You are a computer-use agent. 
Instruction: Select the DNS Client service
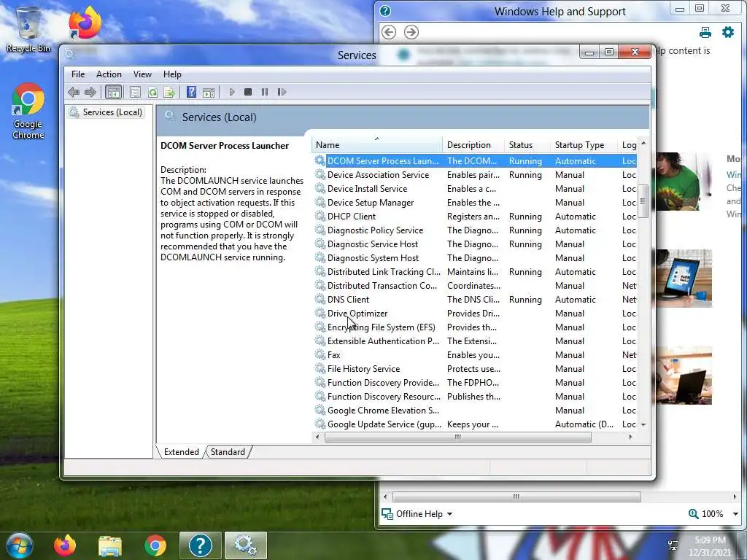point(475,300)
